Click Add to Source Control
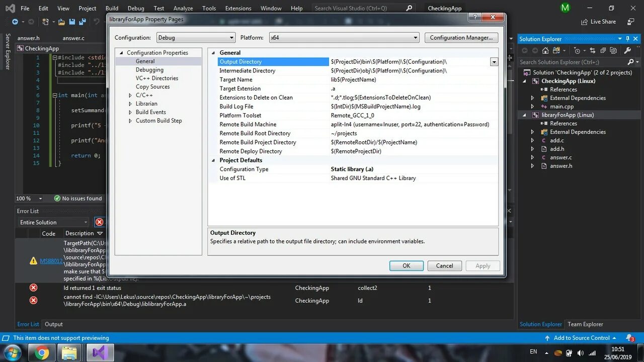This screenshot has width=644, height=362. coord(581,338)
